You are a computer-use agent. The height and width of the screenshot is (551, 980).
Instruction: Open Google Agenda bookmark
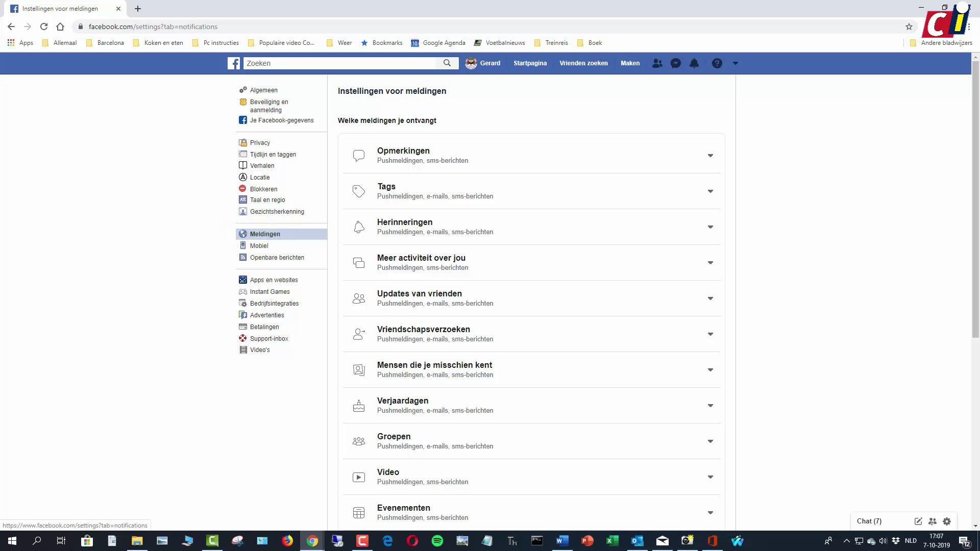[x=438, y=43]
